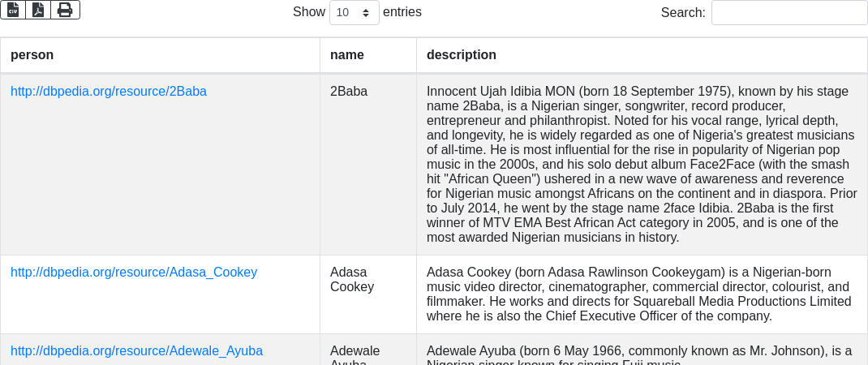The width and height of the screenshot is (868, 365).
Task: Print the table using the printer icon
Action: click(65, 10)
